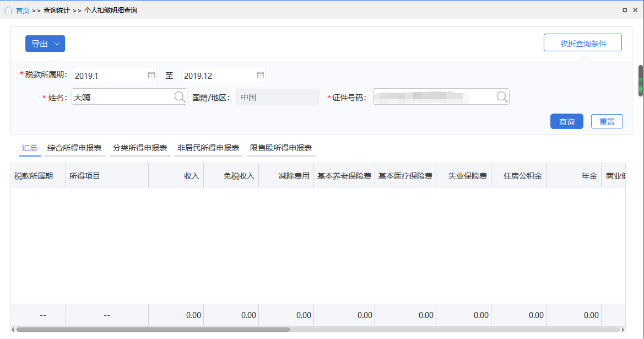The height and width of the screenshot is (339, 644).
Task: Switch to 非居民所得申报表 tab
Action: pyautogui.click(x=208, y=148)
